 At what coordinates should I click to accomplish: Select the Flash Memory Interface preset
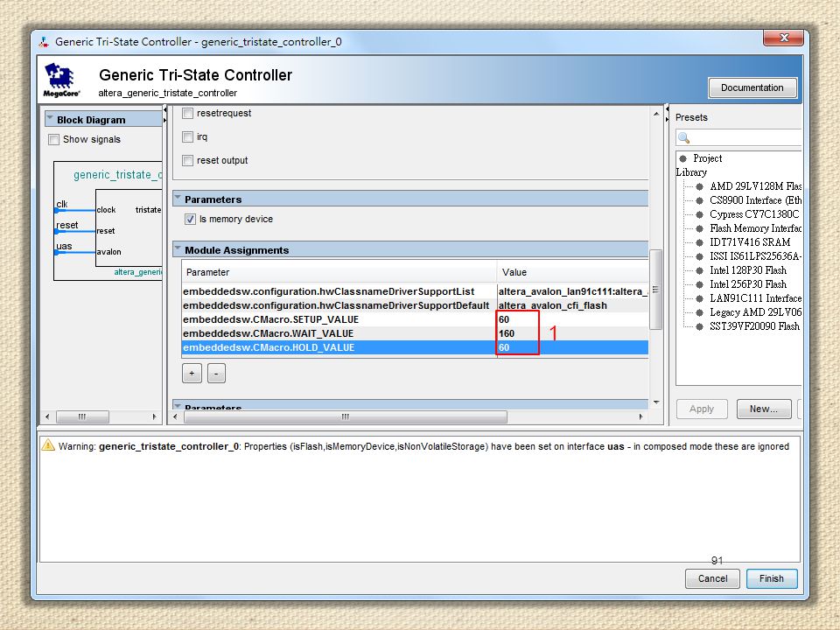pyautogui.click(x=755, y=228)
